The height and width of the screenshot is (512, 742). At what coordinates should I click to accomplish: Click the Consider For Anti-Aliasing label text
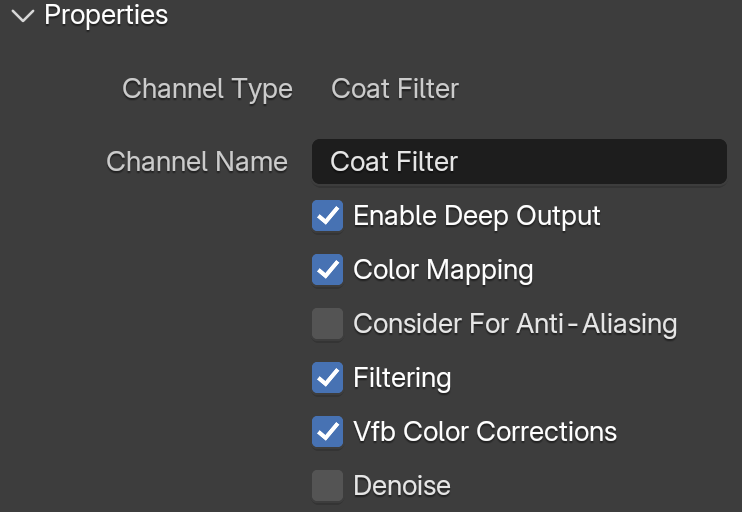coord(515,324)
